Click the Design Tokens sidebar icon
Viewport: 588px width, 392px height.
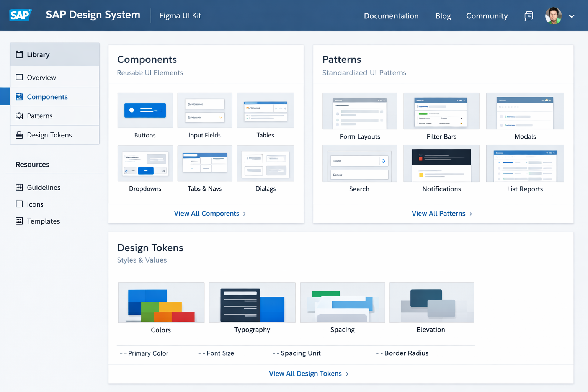coord(19,135)
